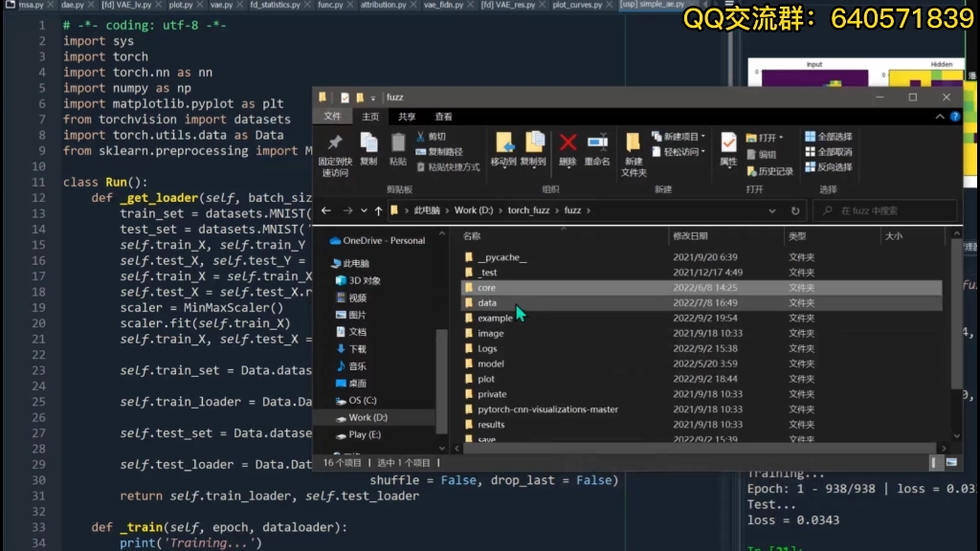Open New item (新建项目) dropdown
The image size is (980, 551).
click(679, 136)
